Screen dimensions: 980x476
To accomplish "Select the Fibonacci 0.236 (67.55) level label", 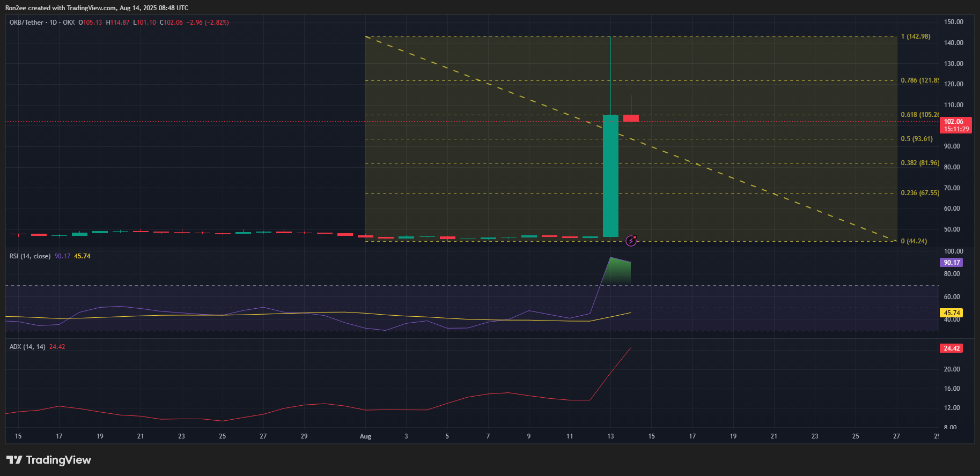I will click(x=919, y=193).
